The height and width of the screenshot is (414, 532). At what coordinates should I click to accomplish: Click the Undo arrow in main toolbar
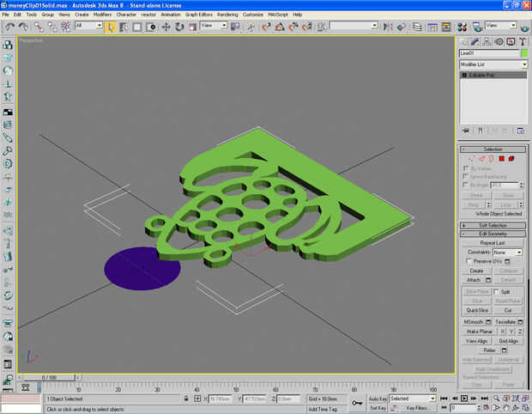coord(9,27)
